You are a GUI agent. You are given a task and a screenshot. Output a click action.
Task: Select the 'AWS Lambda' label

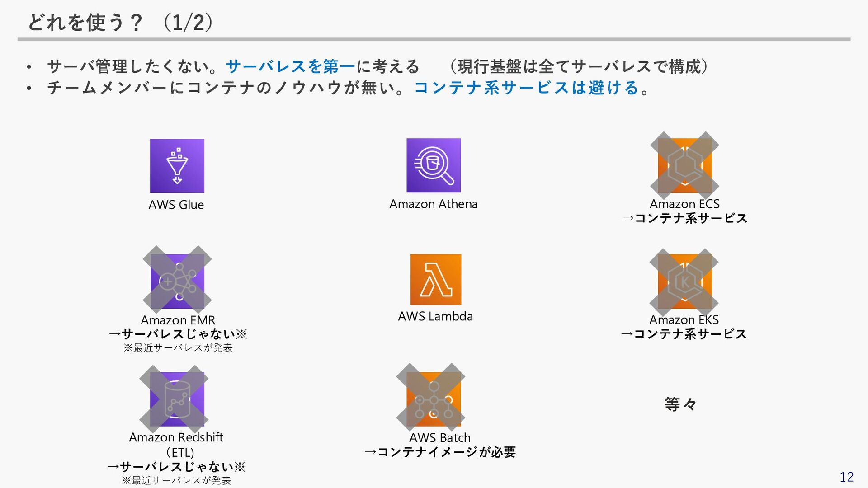[435, 316]
